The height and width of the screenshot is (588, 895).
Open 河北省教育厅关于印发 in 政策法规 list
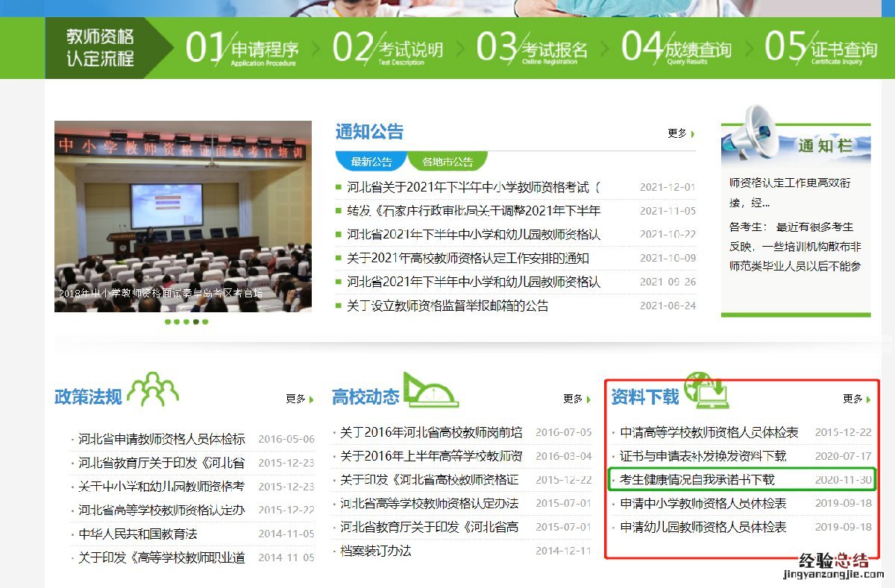[x=162, y=463]
